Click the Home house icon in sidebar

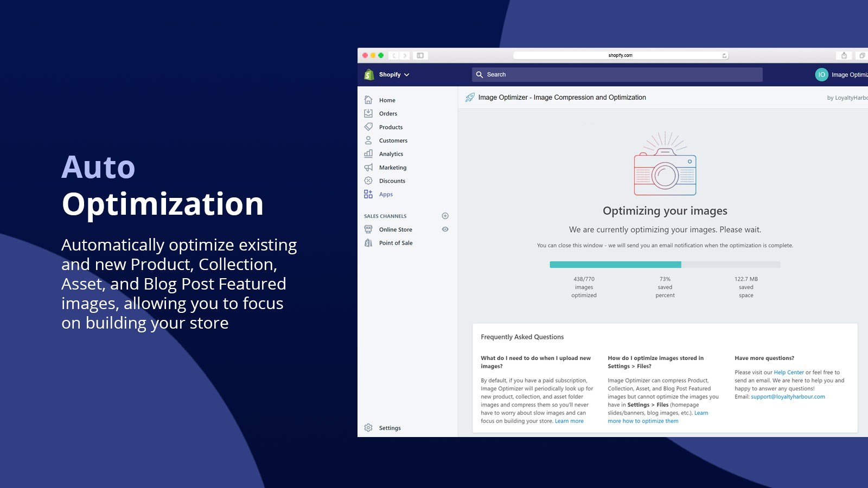pos(368,100)
